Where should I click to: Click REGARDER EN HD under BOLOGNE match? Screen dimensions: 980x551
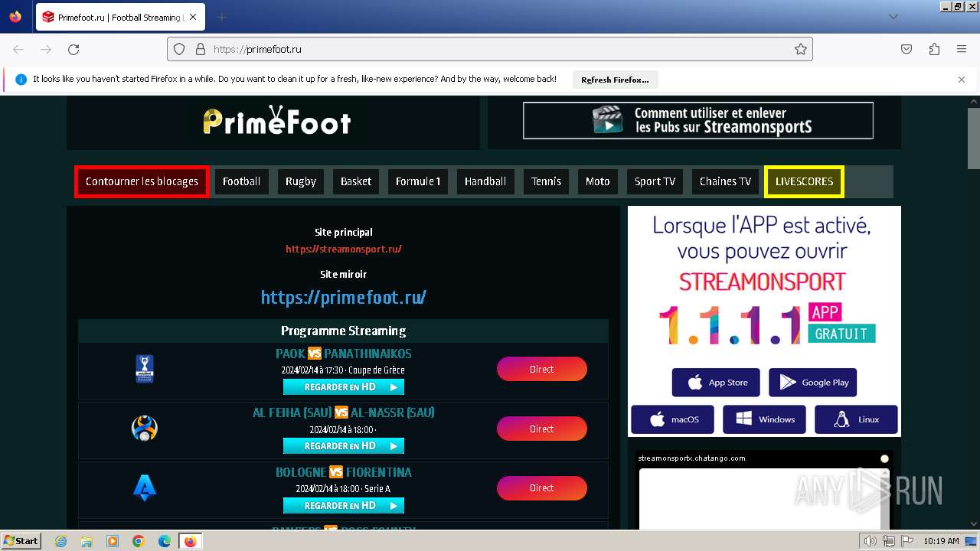point(344,506)
